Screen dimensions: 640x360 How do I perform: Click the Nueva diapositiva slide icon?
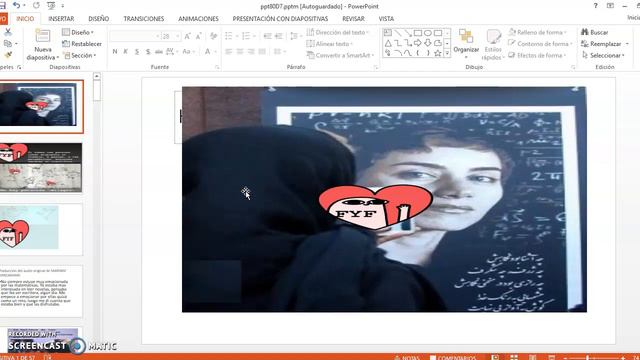coord(42,36)
